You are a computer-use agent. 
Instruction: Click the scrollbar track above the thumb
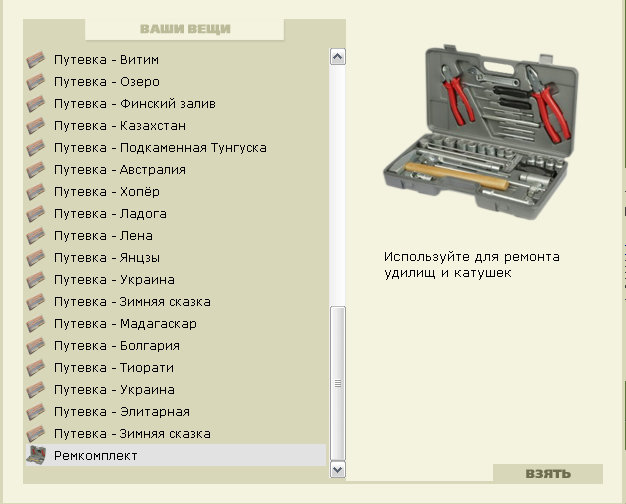tap(338, 186)
